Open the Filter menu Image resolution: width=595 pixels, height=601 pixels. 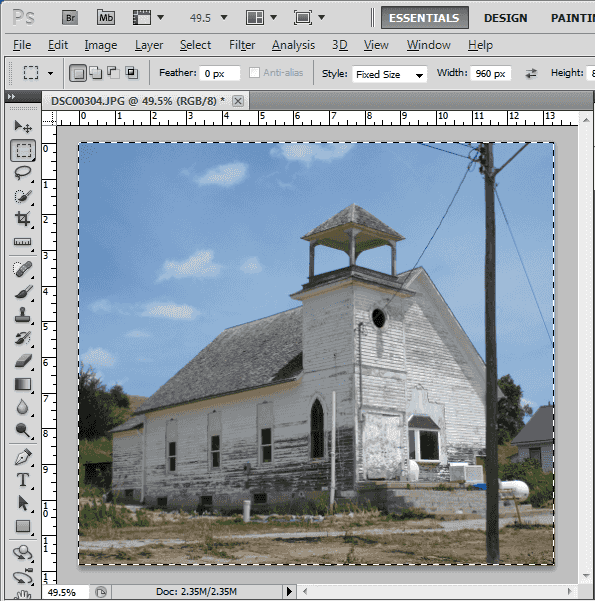pos(242,45)
